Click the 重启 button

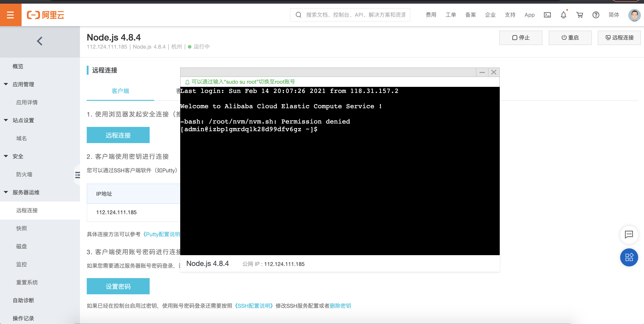(570, 38)
